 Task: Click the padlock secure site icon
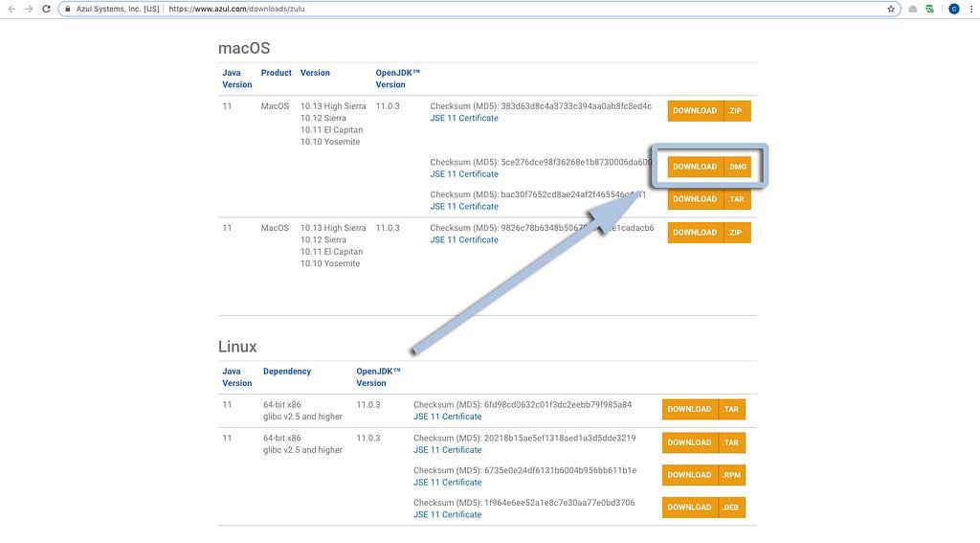[x=69, y=9]
